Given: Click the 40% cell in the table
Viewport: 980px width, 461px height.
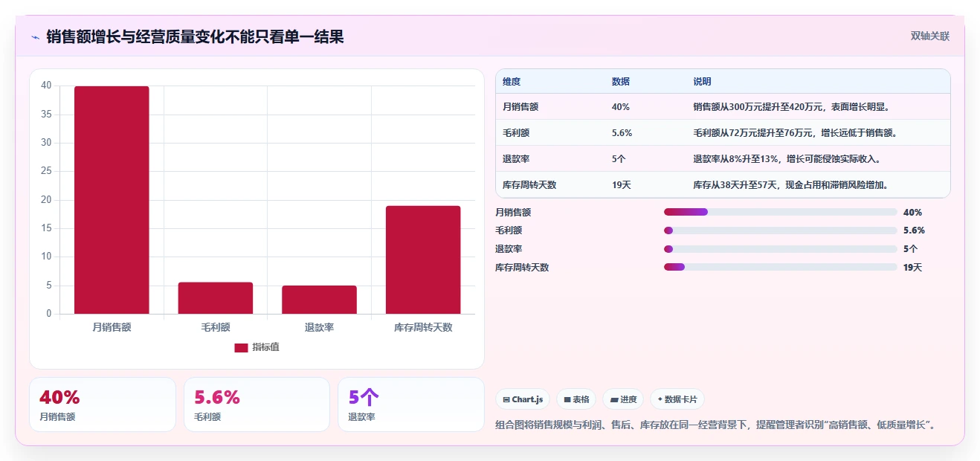Looking at the screenshot, I should click(x=621, y=107).
